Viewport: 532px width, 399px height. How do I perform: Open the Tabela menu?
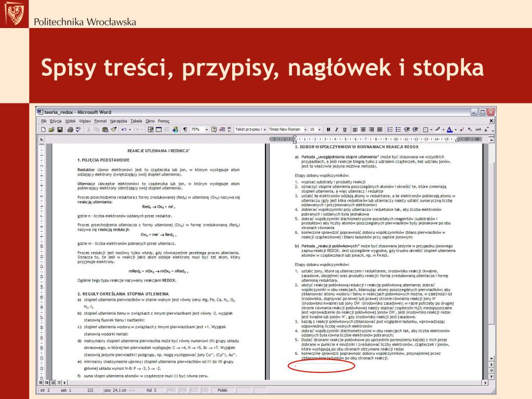click(136, 121)
